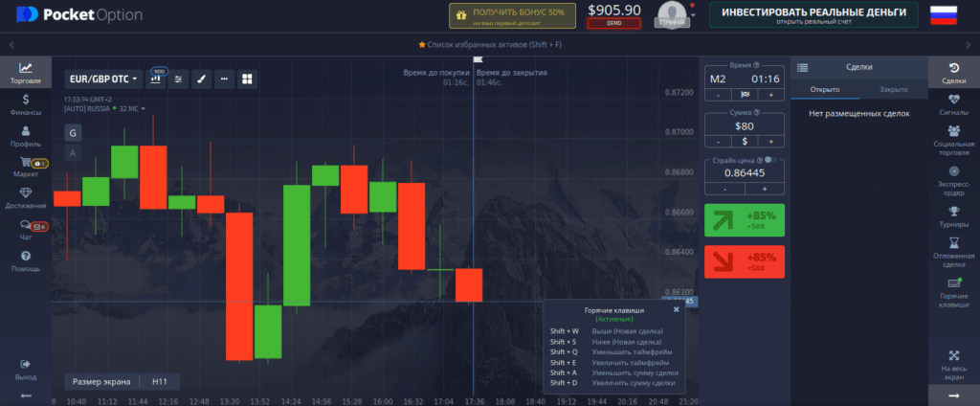The height and width of the screenshot is (406, 980).
Task: Click ИНВЕСТИРОВАТЬ РЕАЛЬНЫЕ ДЕНЬГИ button
Action: point(813,14)
